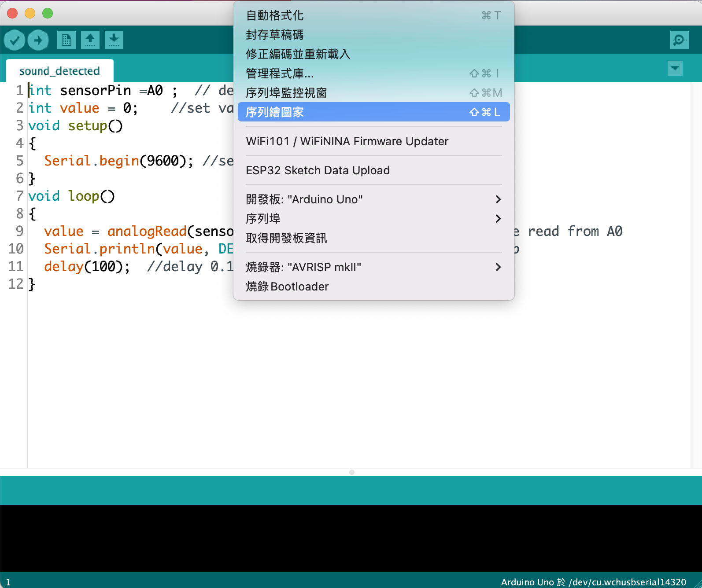Image resolution: width=702 pixels, height=588 pixels.
Task: Click 'Serial.begin(9600);' in the editor
Action: point(118,161)
